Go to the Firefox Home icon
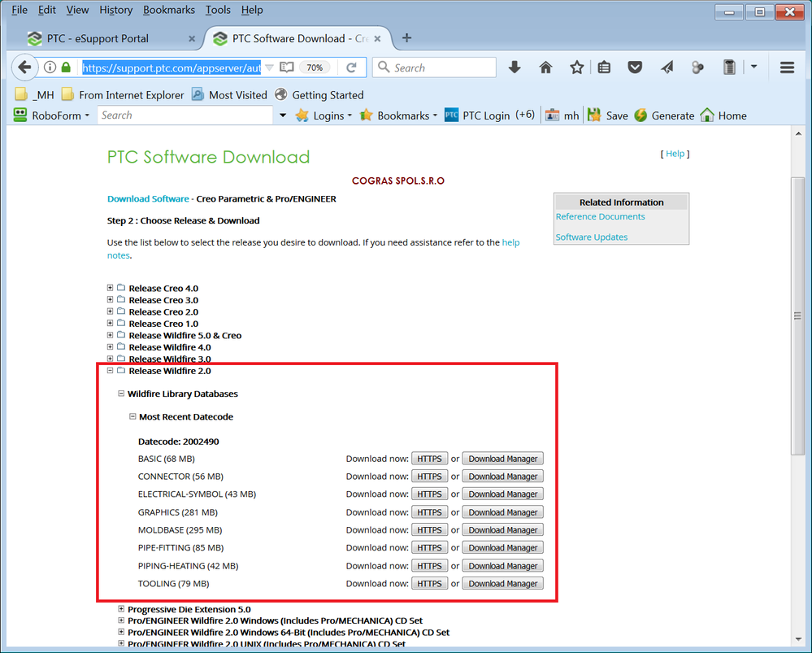 tap(546, 67)
